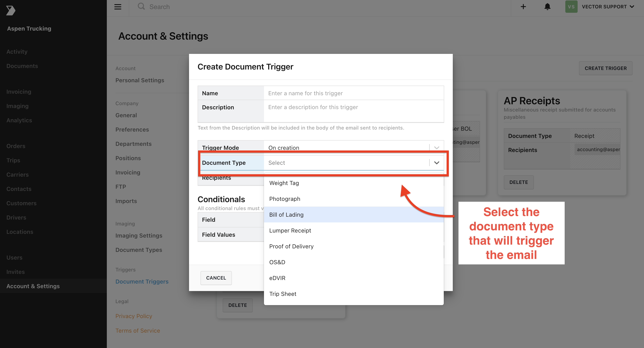Click the Cancel button
This screenshot has width=644, height=348.
pos(216,278)
